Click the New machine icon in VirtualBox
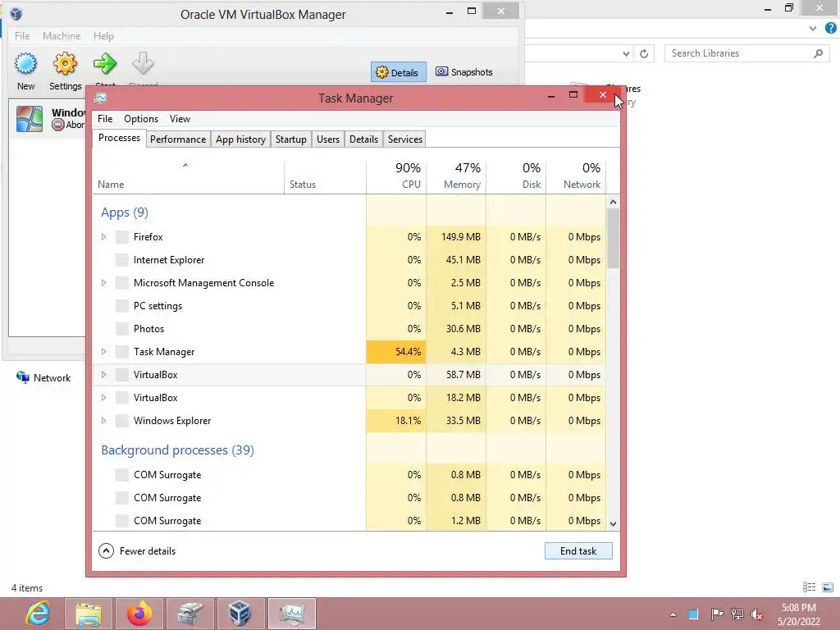 (x=25, y=64)
